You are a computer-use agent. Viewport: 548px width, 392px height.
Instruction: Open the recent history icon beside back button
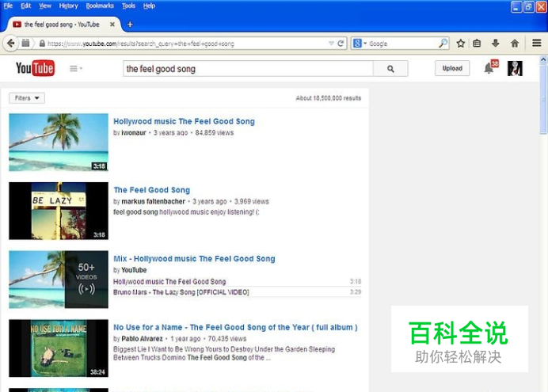[x=25, y=44]
